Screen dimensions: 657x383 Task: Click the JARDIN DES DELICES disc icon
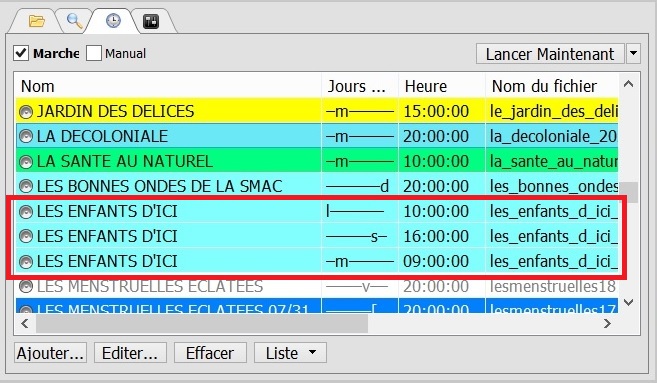point(26,112)
